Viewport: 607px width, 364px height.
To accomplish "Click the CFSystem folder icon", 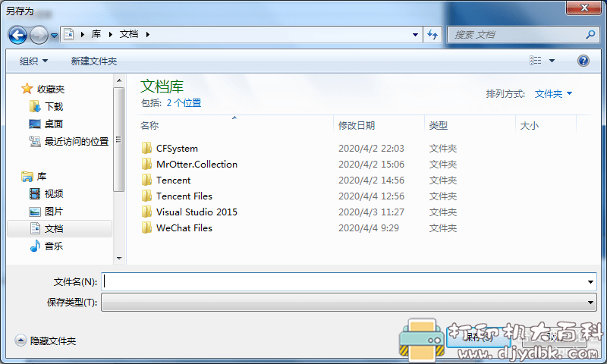I will point(146,148).
